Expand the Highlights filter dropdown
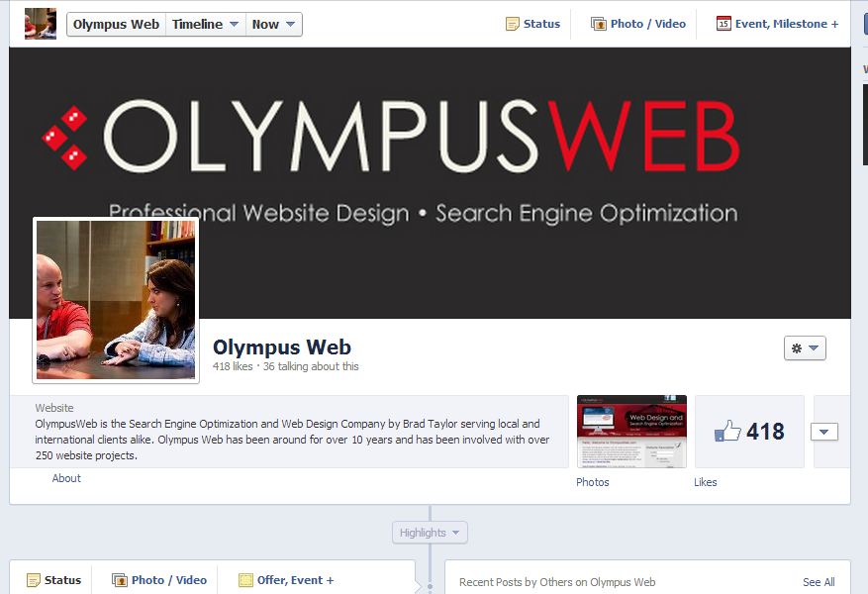868x594 pixels. tap(430, 533)
